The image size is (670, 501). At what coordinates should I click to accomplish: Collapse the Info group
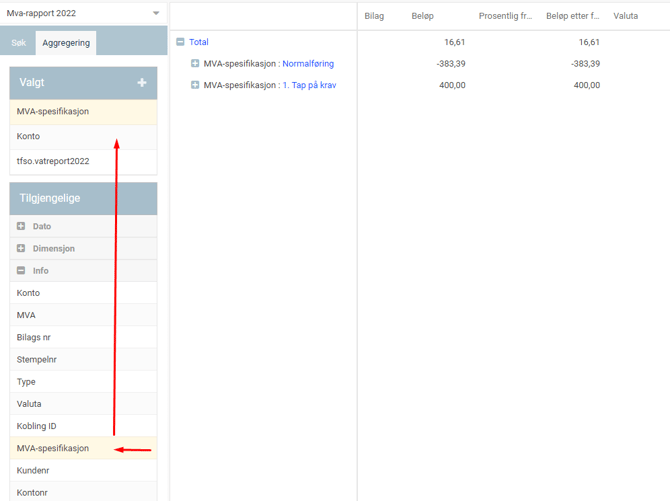pos(21,270)
